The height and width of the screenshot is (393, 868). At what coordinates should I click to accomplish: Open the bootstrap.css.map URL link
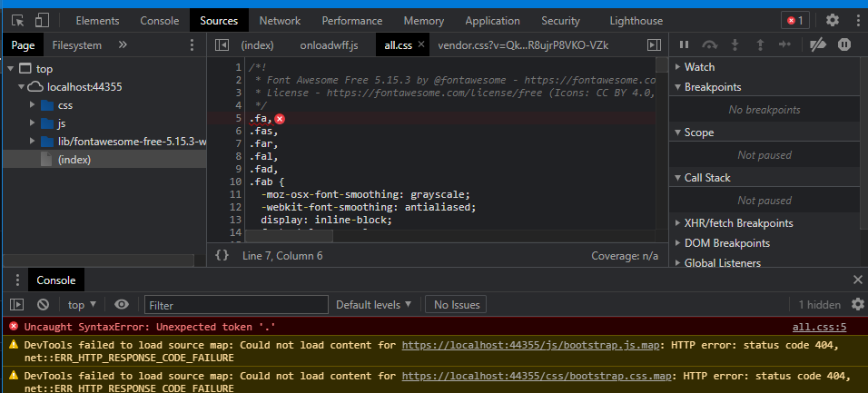coord(537,376)
